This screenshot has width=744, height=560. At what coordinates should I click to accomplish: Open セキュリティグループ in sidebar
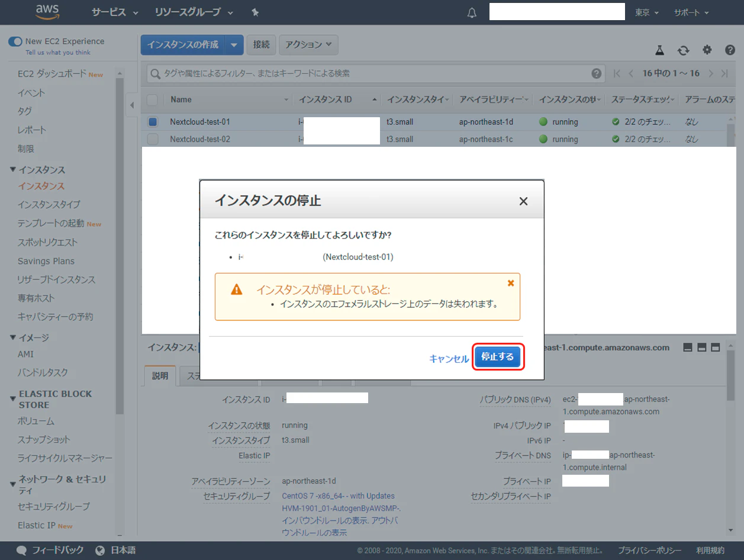[53, 506]
